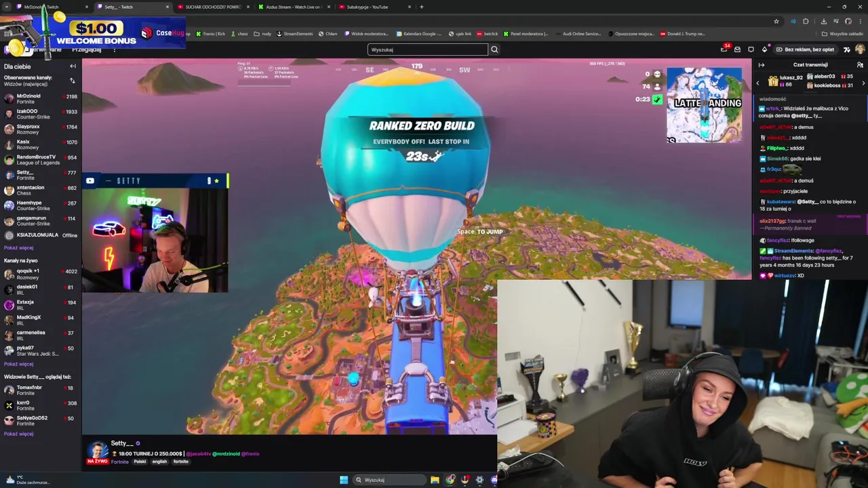Open the Donald J. Trump bookmark
This screenshot has width=868, height=488.
tap(682, 34)
